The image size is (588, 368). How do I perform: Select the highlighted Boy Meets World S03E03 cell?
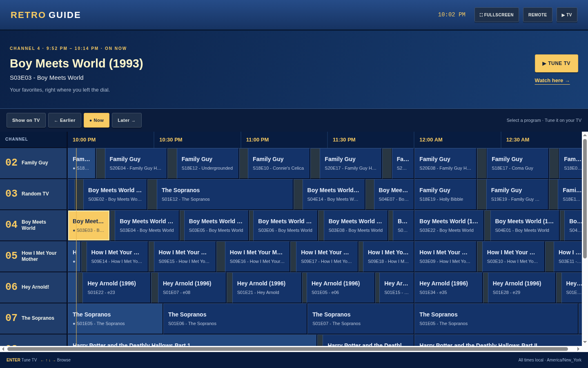(89, 225)
